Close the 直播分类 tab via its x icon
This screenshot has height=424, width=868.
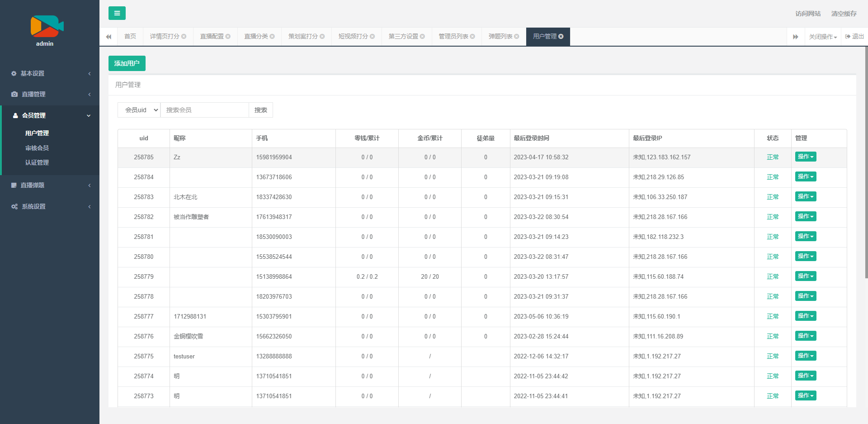click(272, 37)
